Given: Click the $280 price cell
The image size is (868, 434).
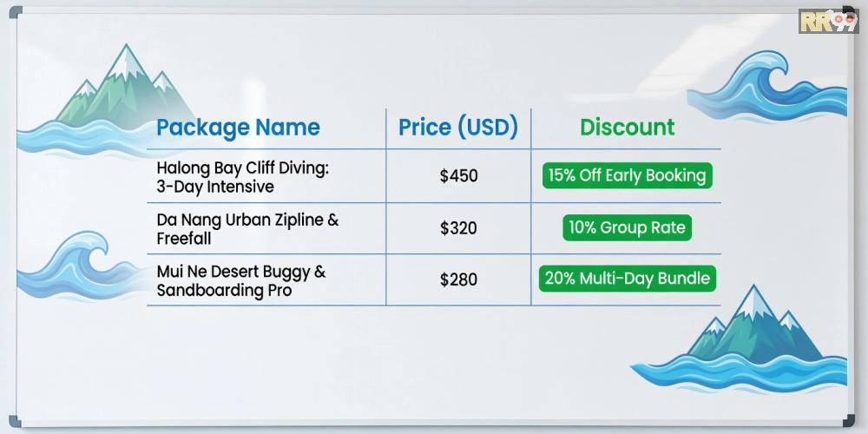Looking at the screenshot, I should coord(458,279).
